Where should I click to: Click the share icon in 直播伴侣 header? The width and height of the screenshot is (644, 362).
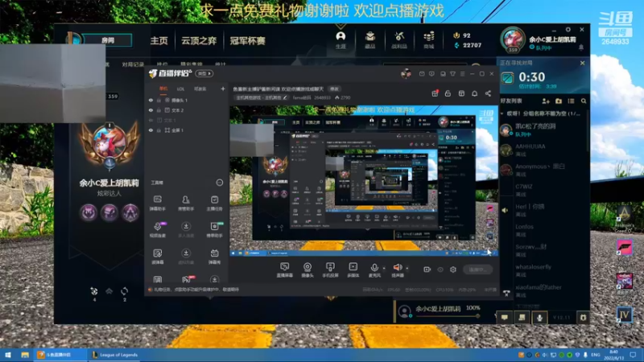488,93
